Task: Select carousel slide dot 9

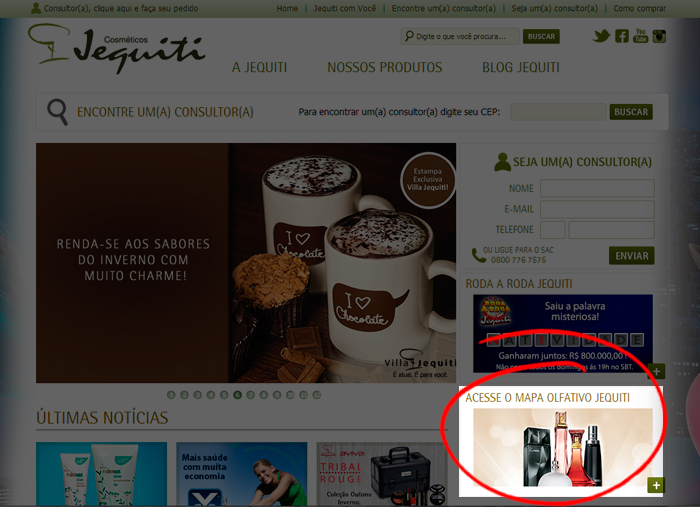Action: click(x=277, y=395)
